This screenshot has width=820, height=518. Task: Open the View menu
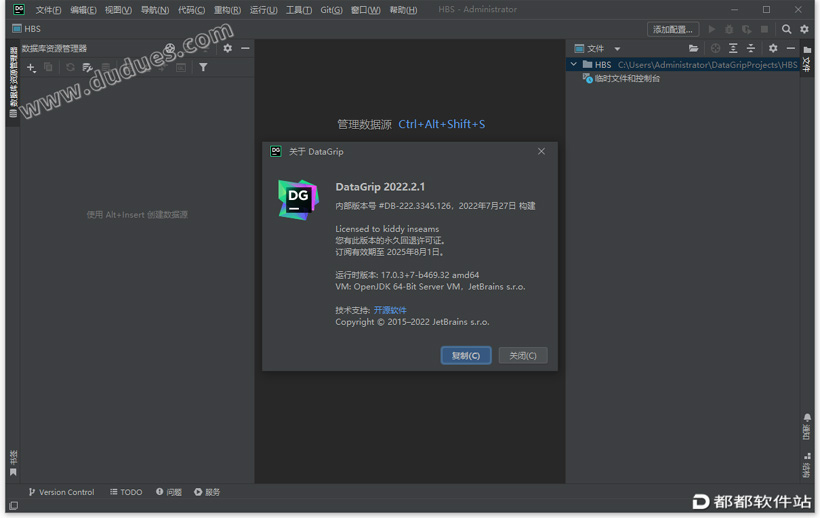[118, 10]
